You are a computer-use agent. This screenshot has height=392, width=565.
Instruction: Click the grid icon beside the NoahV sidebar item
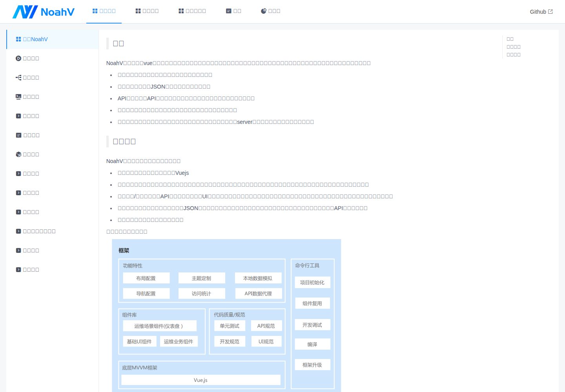18,39
